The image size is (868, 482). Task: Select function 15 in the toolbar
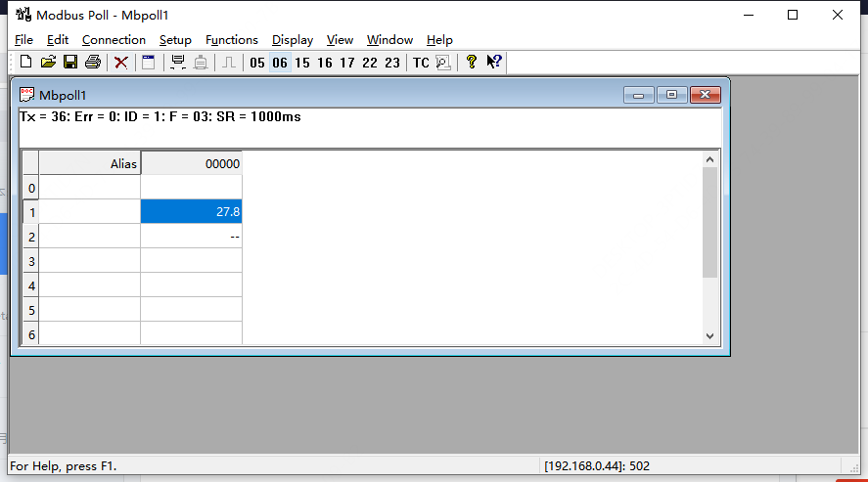[302, 63]
